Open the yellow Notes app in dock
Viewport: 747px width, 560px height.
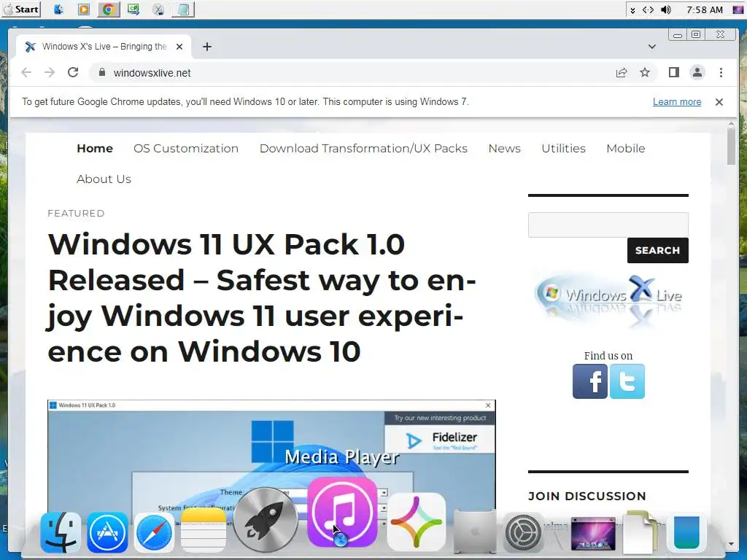(204, 530)
